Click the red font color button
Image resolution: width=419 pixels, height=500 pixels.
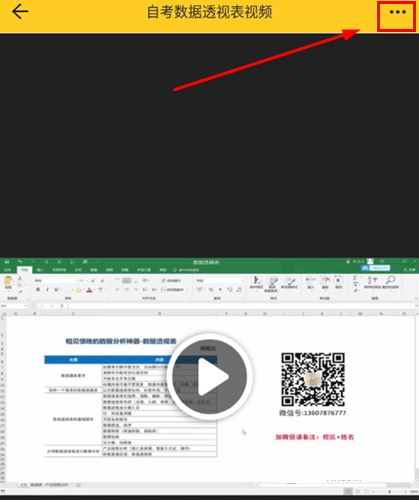(89, 290)
